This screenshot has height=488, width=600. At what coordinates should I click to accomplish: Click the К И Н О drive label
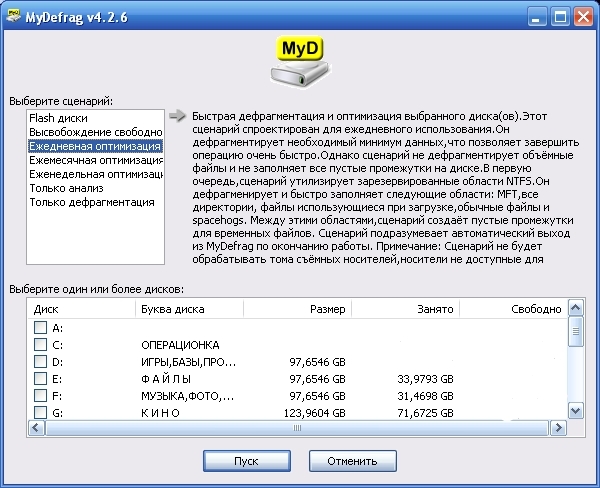coord(160,413)
